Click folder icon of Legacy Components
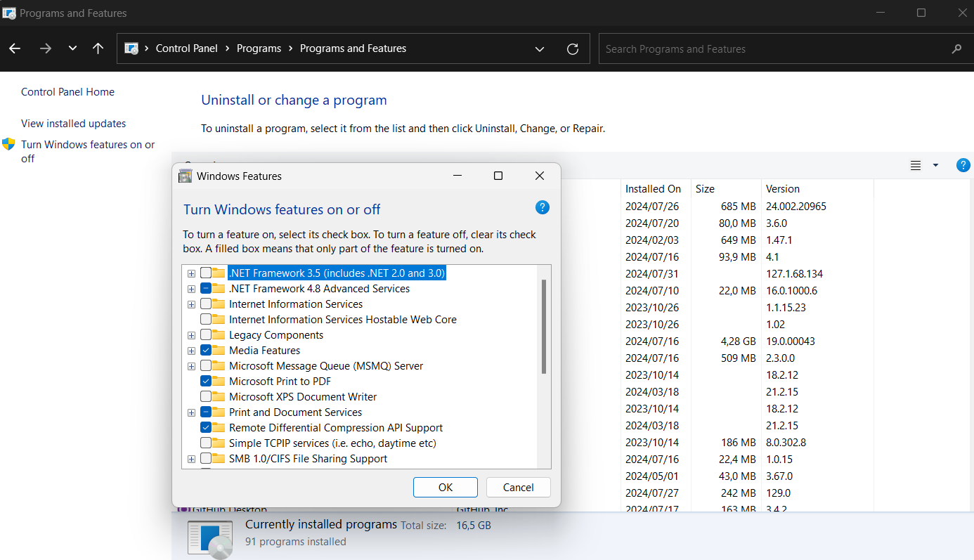 [x=219, y=334]
